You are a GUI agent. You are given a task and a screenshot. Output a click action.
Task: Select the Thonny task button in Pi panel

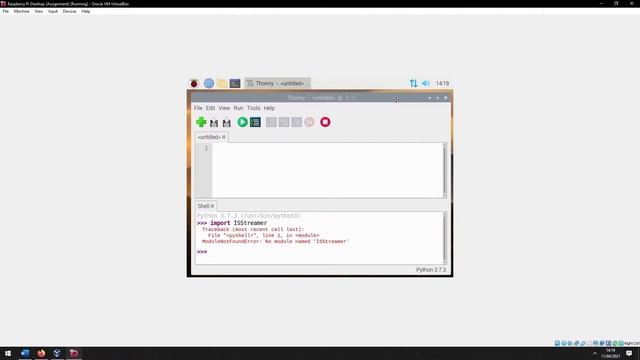tap(278, 83)
